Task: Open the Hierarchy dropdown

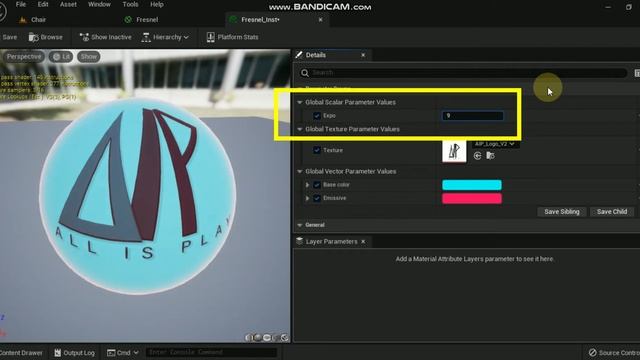Action: pos(165,37)
